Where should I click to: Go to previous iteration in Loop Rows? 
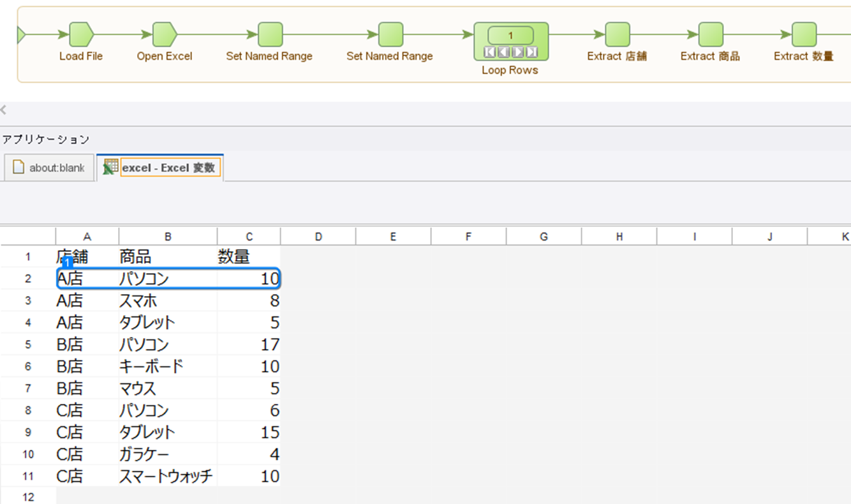click(x=504, y=52)
